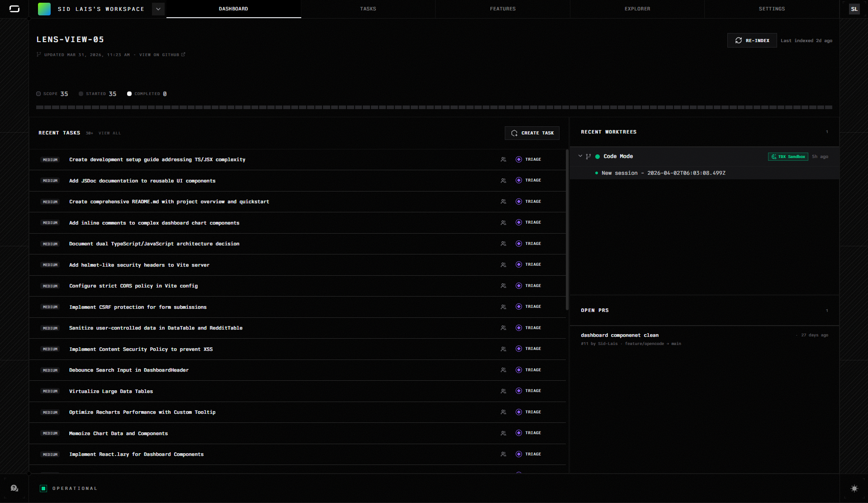Switch to the Explorer tab
Viewport: 868px width, 503px height.
[637, 9]
